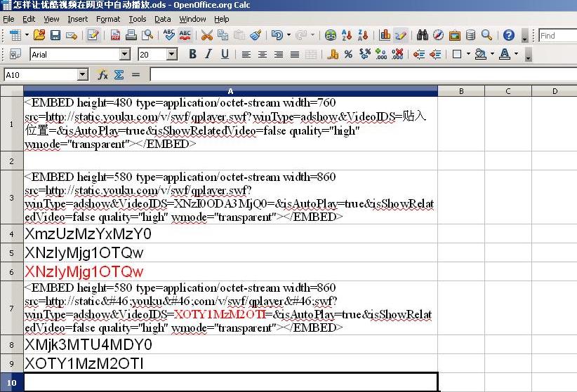577x392 pixels.
Task: Toggle Edit File mode icon
Action: tap(93, 35)
